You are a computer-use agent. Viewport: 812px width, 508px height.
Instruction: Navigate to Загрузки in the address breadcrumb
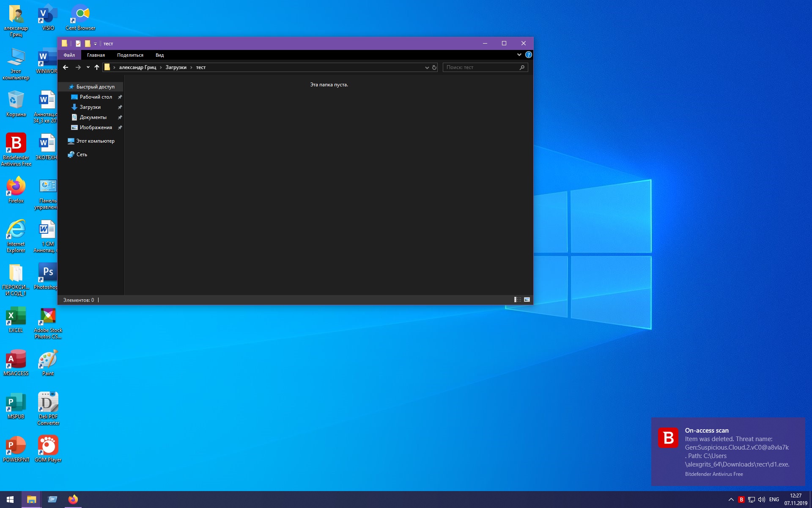click(176, 67)
